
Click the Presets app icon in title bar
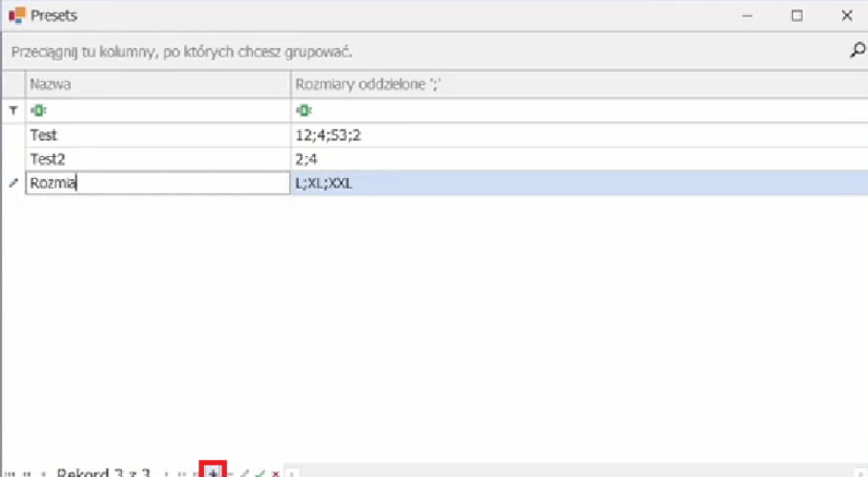coord(16,15)
